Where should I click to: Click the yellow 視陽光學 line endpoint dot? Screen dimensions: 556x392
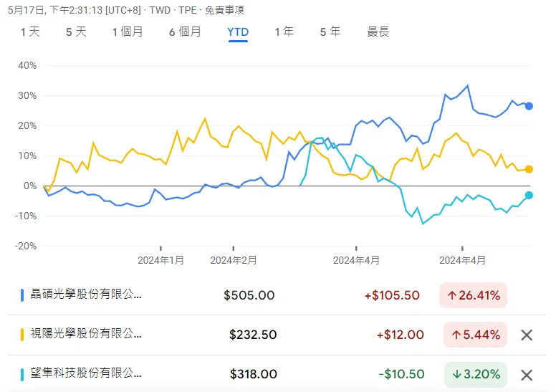tap(529, 169)
